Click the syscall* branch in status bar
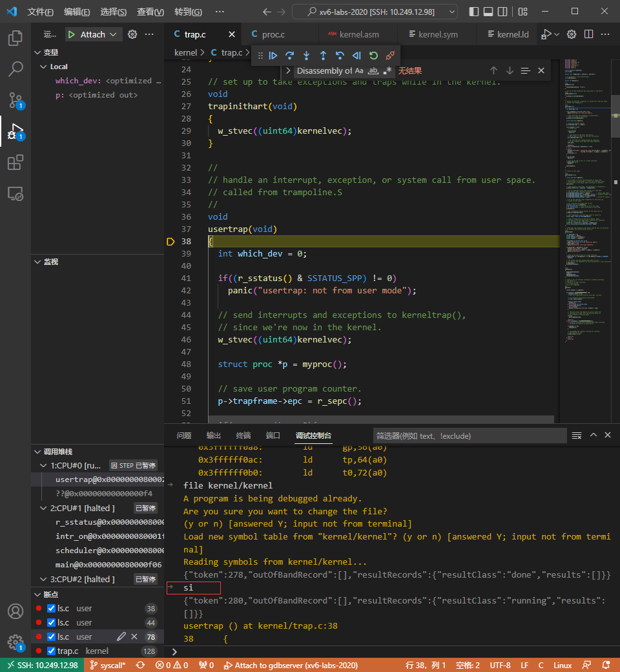The image size is (620, 672). coord(108,665)
